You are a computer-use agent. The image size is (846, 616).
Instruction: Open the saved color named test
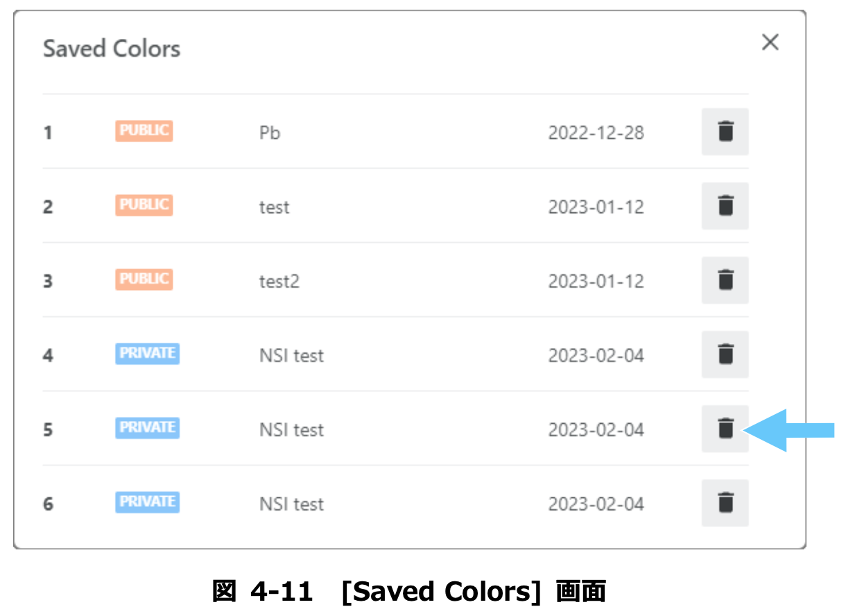click(x=275, y=207)
